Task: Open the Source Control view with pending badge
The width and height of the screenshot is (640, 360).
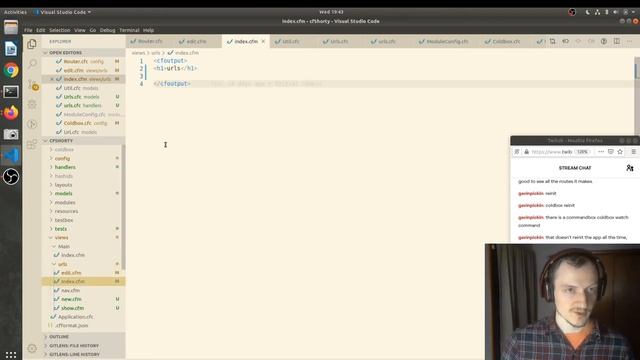Action: [x=32, y=85]
